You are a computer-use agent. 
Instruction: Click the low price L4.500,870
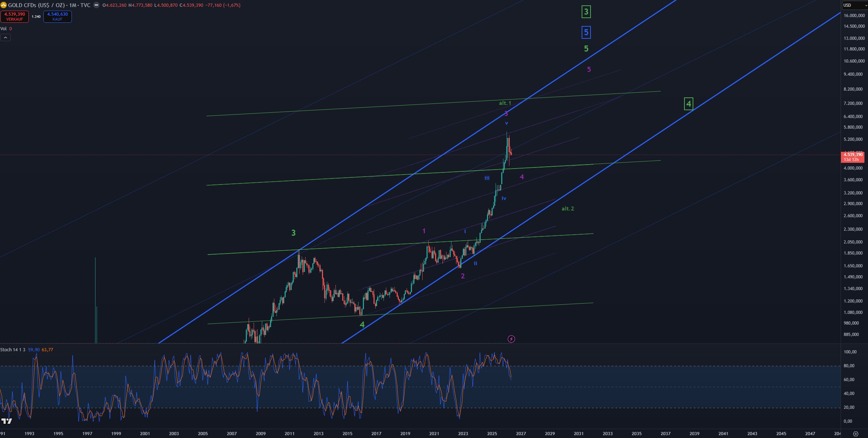(x=166, y=5)
